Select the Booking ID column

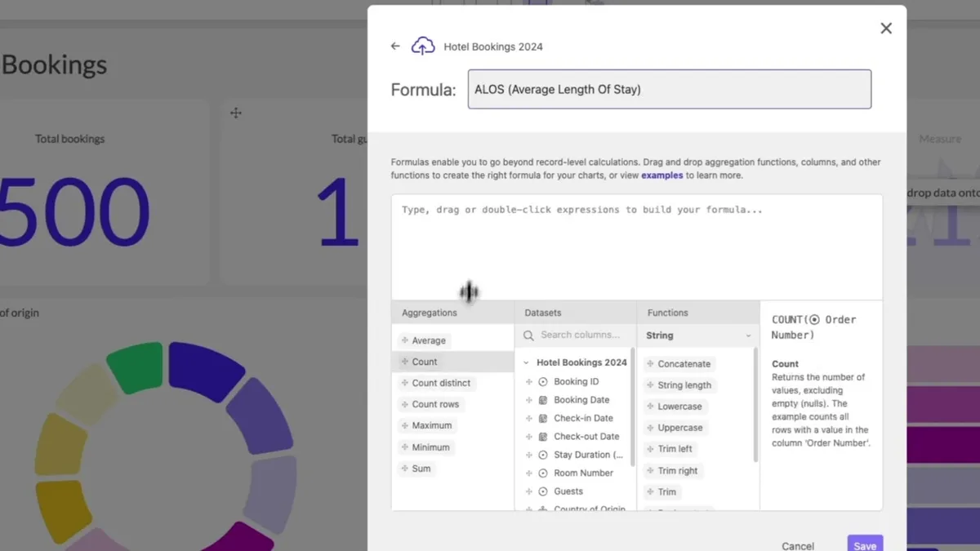(x=575, y=382)
